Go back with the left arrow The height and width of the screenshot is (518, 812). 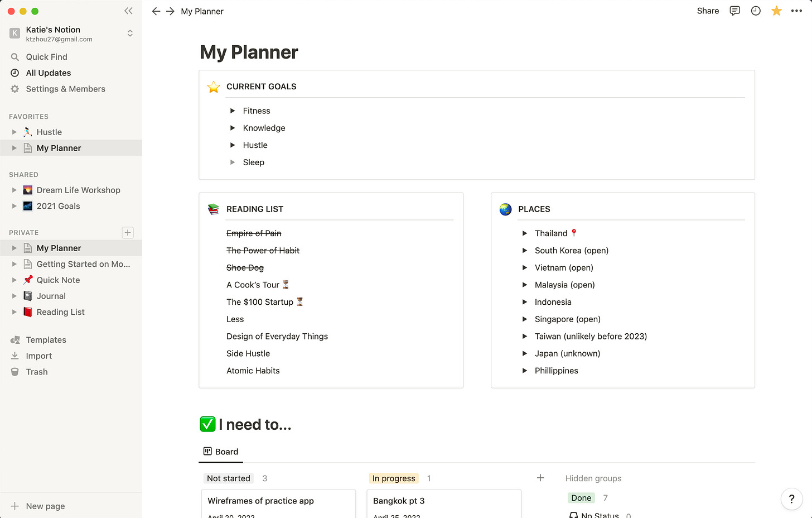point(156,11)
